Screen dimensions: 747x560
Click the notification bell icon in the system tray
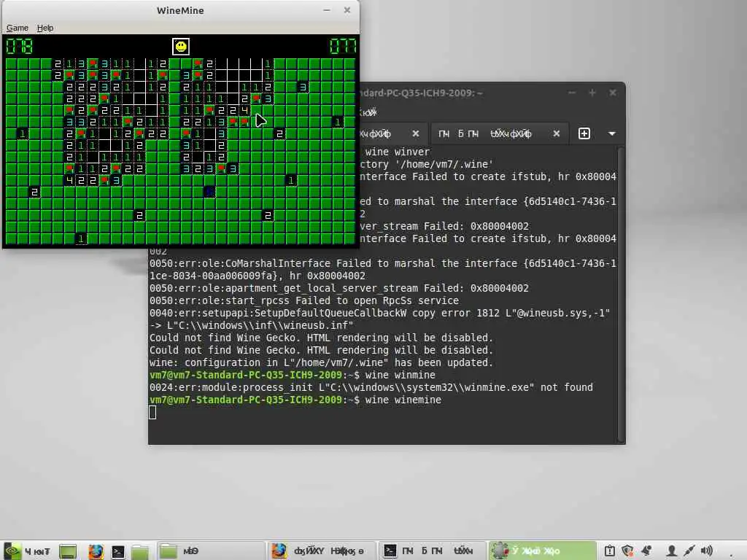(x=646, y=551)
